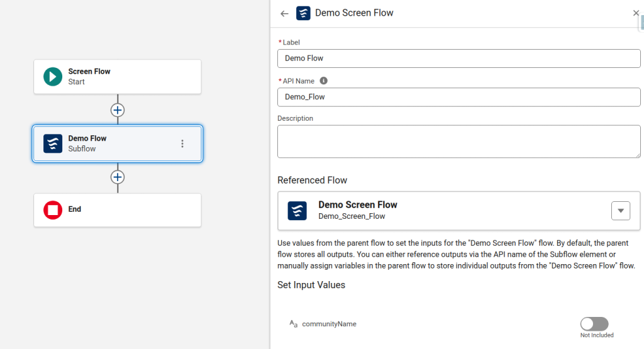Click the Demo Flow subflow node icon

point(53,144)
